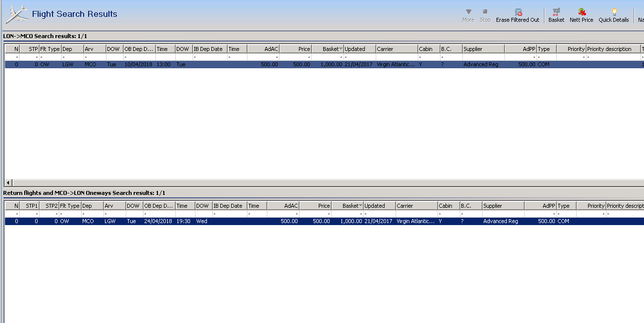Click LGW departure cell in outbound row
The width and height of the screenshot is (644, 323).
pos(72,64)
